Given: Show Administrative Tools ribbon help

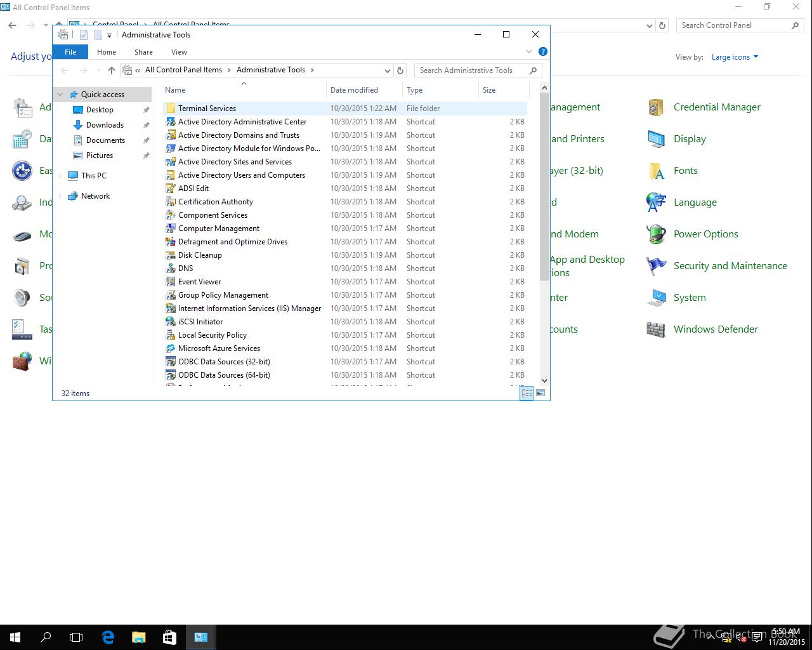Looking at the screenshot, I should [543, 51].
